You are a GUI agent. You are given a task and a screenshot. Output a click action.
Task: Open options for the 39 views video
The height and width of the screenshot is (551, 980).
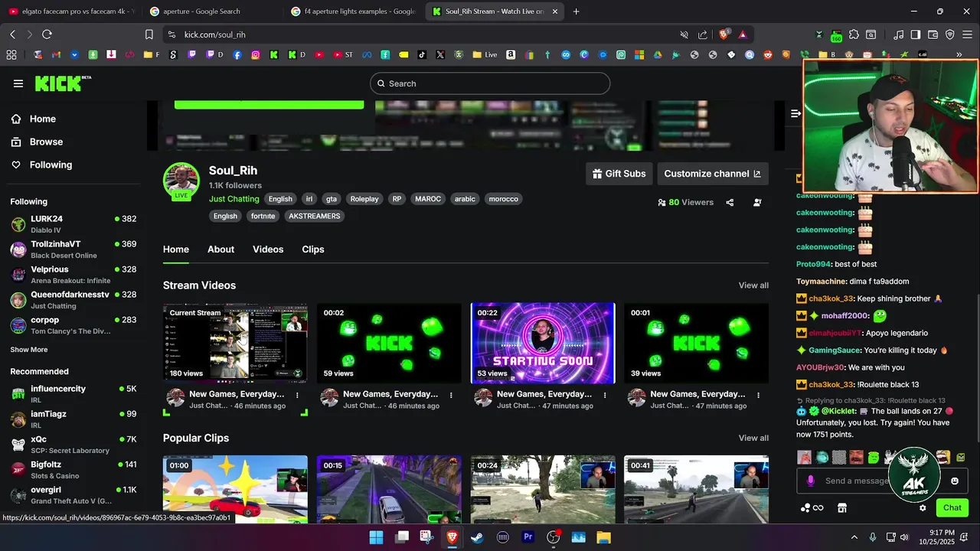click(759, 395)
